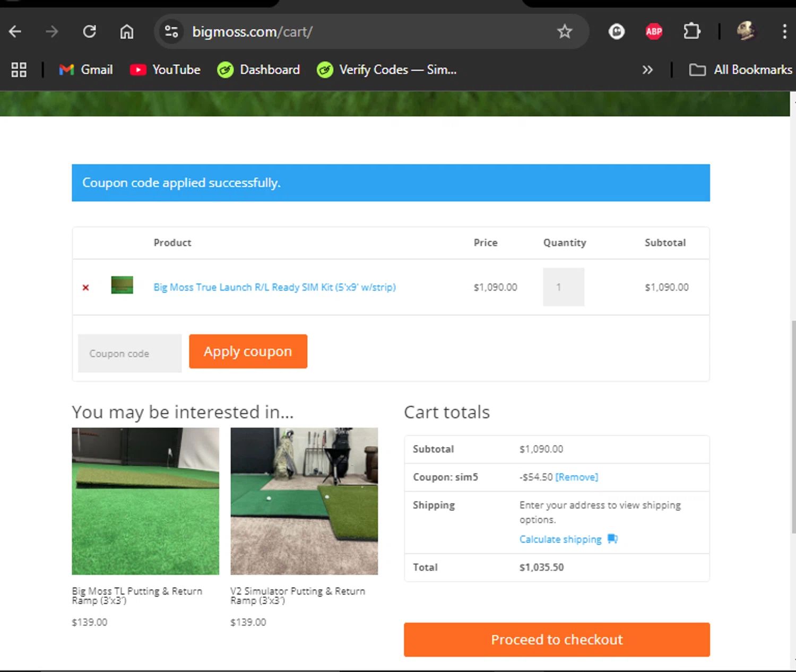Viewport: 796px width, 672px height.
Task: Click the page vertical scrollbar
Action: [x=793, y=427]
